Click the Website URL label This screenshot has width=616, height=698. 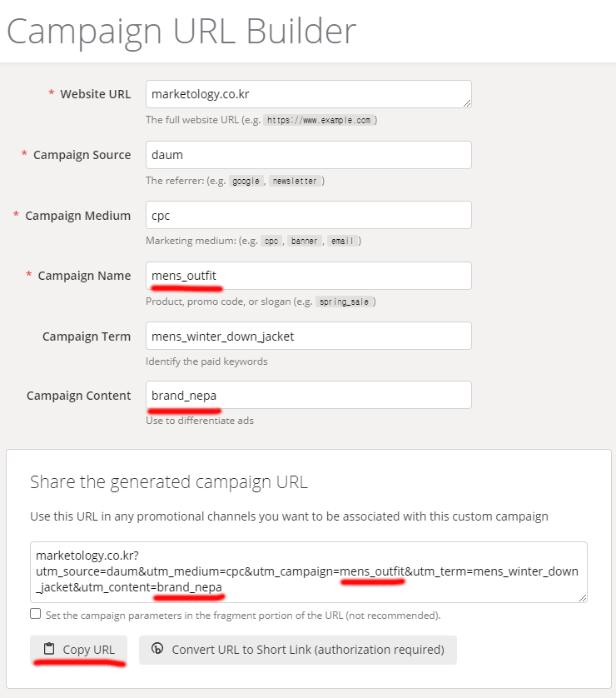pos(95,94)
